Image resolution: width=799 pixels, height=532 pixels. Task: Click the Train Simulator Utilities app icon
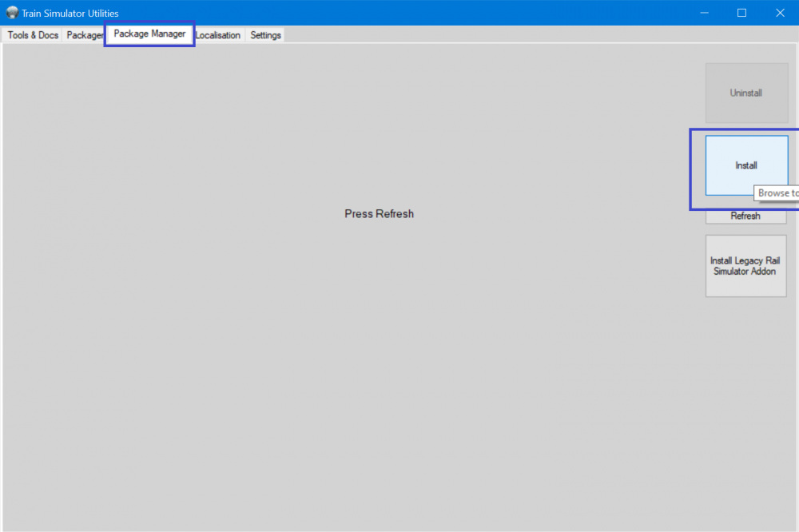pos(12,13)
